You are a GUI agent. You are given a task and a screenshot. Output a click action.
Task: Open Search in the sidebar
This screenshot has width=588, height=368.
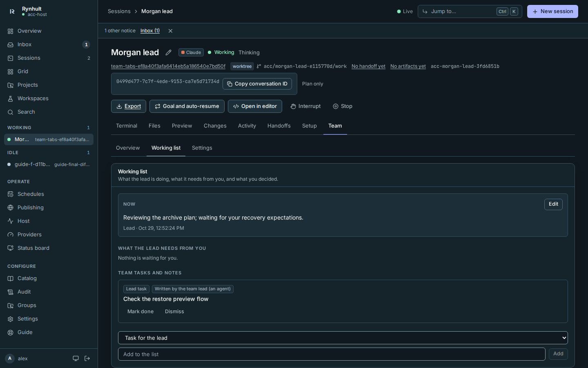pos(49,112)
